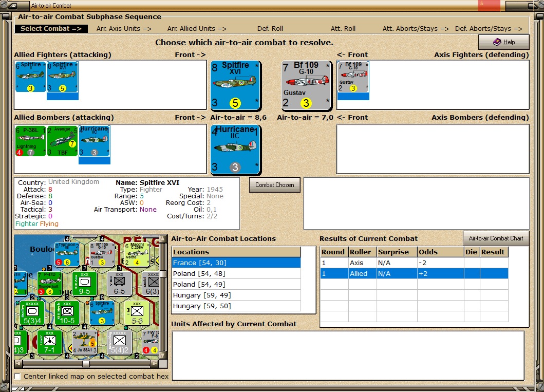The height and width of the screenshot is (392, 544).
Task: Click the gray 6-5 unit on the map
Action: click(x=119, y=284)
